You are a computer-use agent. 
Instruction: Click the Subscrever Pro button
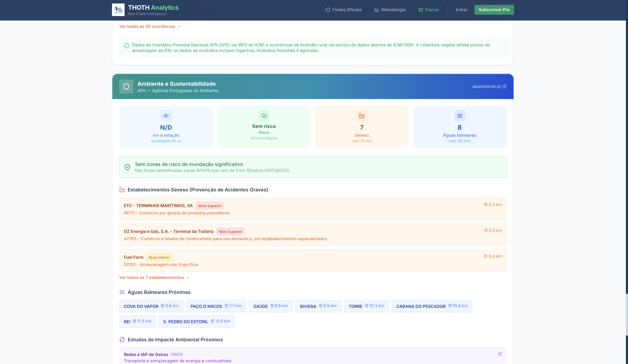point(494,10)
